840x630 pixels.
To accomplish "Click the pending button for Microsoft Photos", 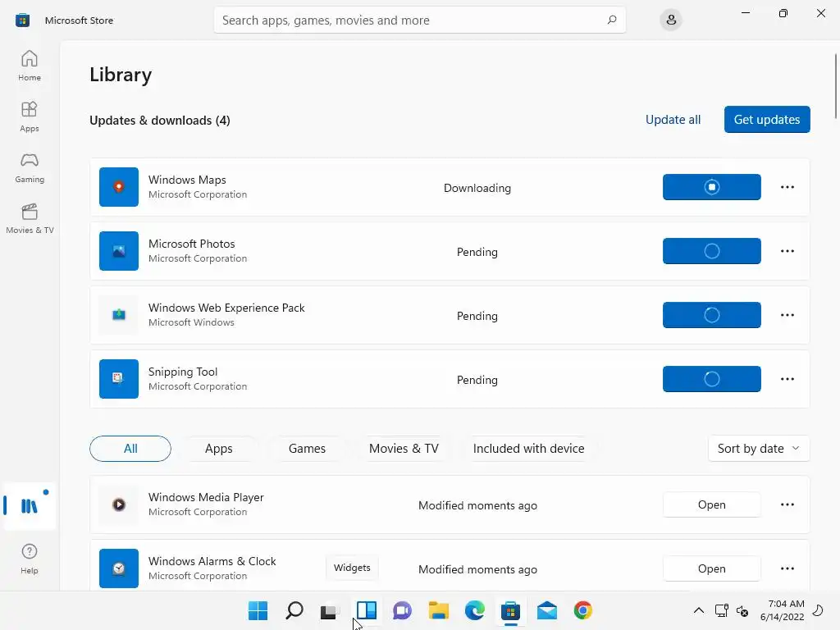I will pos(711,251).
